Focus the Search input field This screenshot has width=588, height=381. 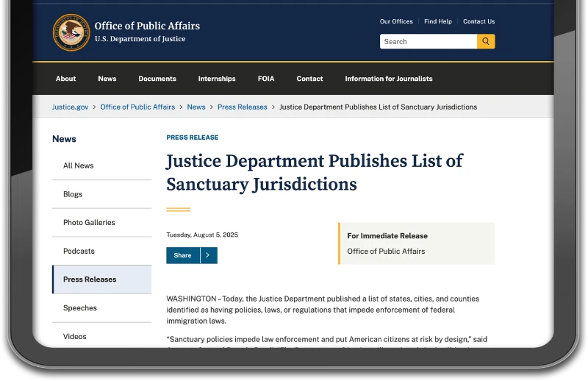coord(429,41)
